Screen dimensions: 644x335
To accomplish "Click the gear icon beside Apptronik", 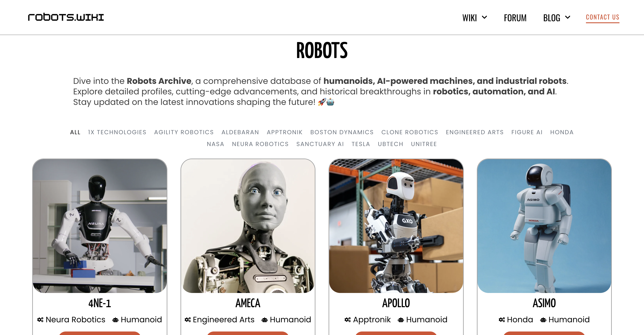I will [x=347, y=319].
